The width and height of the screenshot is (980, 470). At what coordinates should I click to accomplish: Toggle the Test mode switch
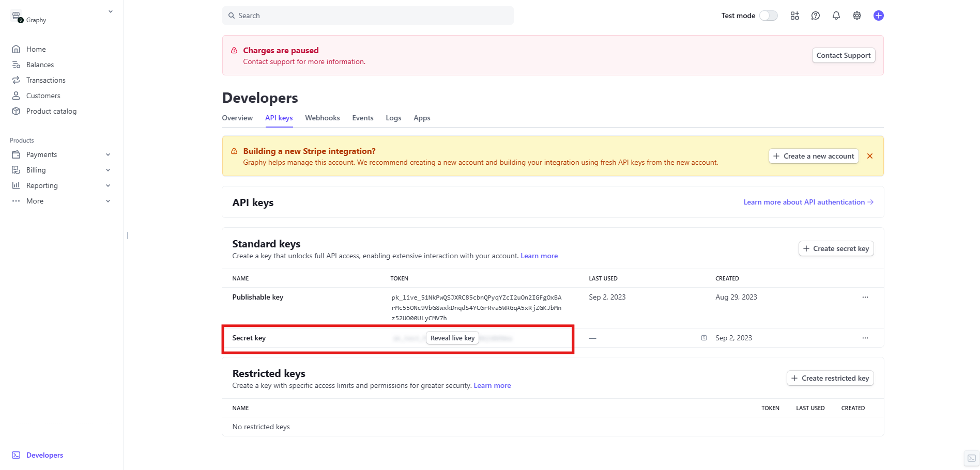coord(768,15)
